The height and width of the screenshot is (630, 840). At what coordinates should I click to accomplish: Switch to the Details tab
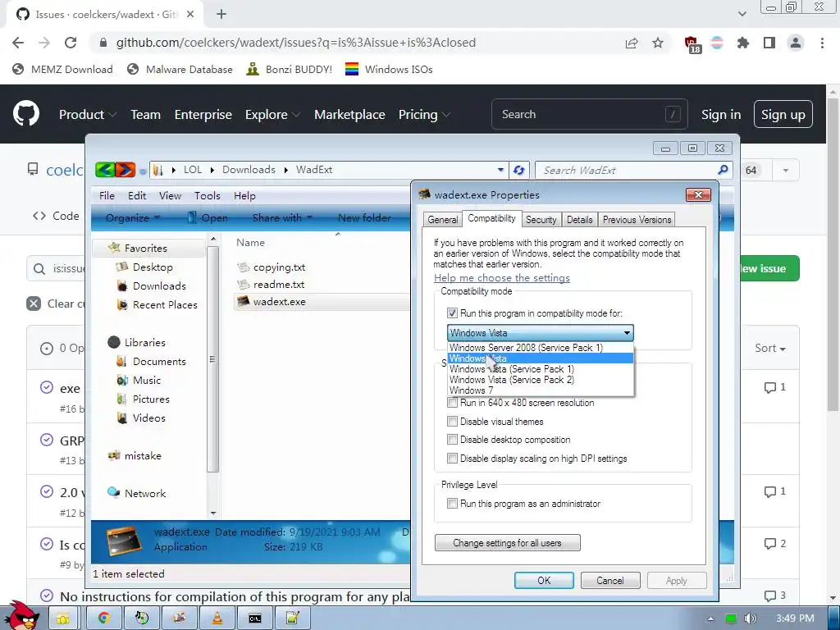pyautogui.click(x=580, y=220)
